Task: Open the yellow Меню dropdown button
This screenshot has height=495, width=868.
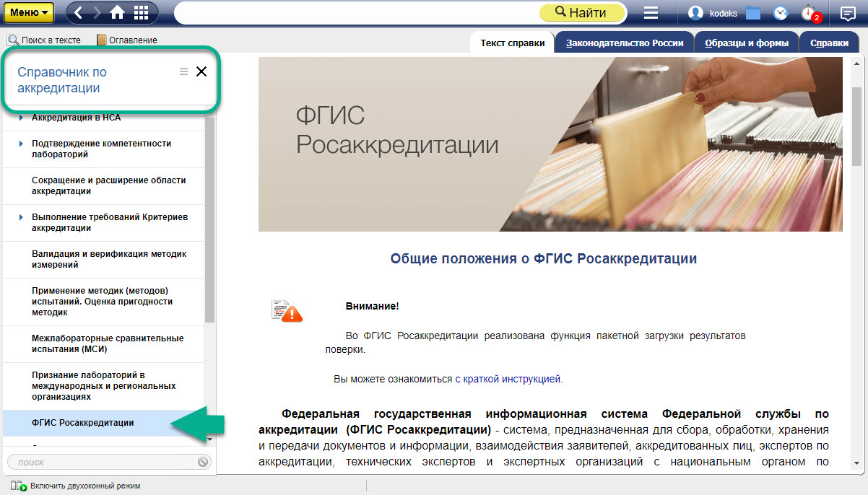Action: pos(28,13)
